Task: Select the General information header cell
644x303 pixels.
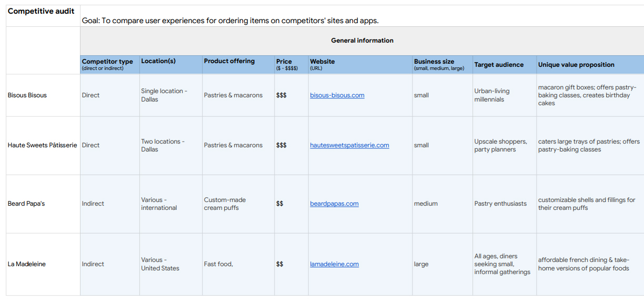Action: coord(362,41)
